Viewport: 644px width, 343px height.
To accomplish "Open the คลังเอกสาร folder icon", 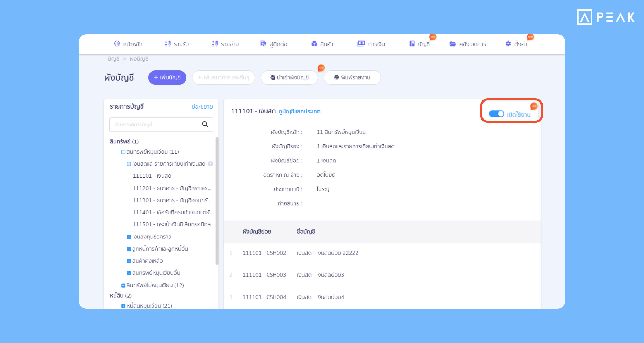I will (x=453, y=44).
